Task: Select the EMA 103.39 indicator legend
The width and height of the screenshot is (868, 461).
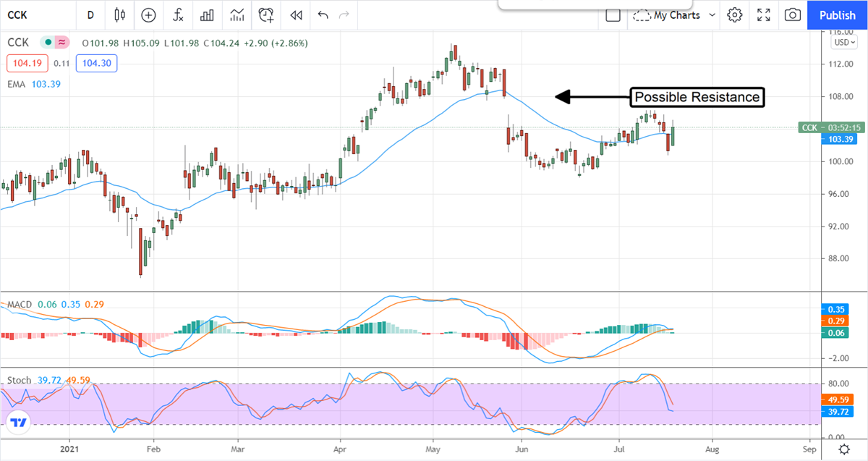Action: click(x=33, y=85)
